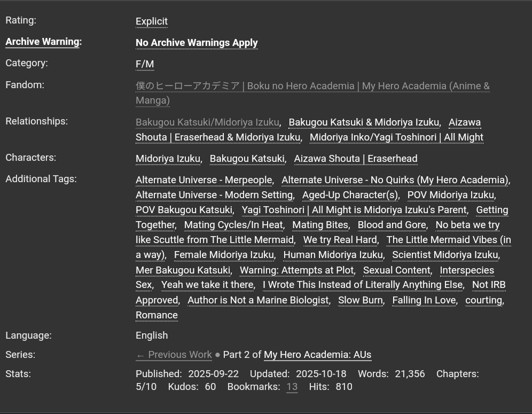The width and height of the screenshot is (532, 414).
Task: Open the Explicit rating tag
Action: (152, 21)
